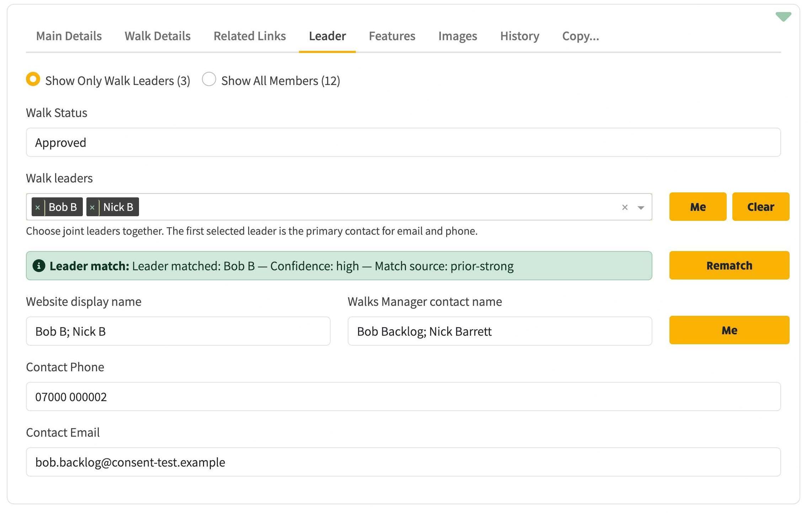View the History tab
Image resolution: width=812 pixels, height=516 pixels.
519,36
